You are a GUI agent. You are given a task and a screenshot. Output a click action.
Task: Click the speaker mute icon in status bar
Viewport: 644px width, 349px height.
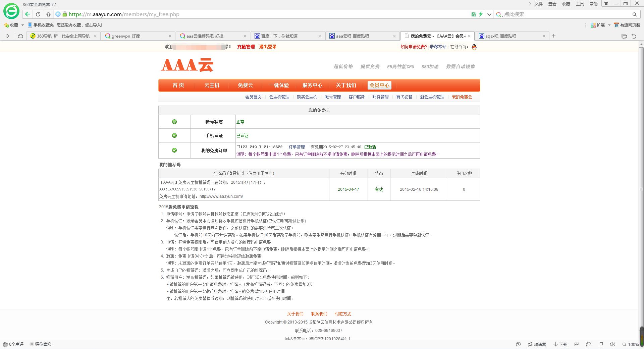[612, 344]
